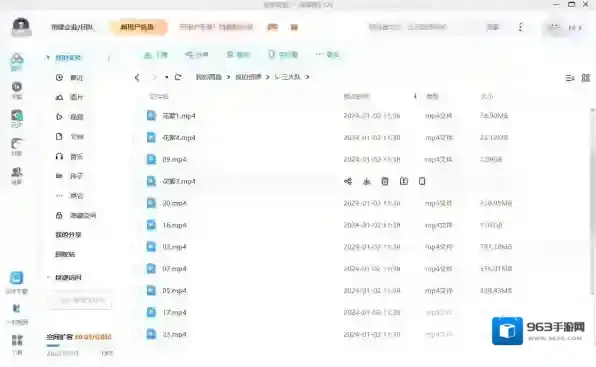Toggle the sort arrow beside modified time column
This screenshot has width=596, height=367.
415,96
